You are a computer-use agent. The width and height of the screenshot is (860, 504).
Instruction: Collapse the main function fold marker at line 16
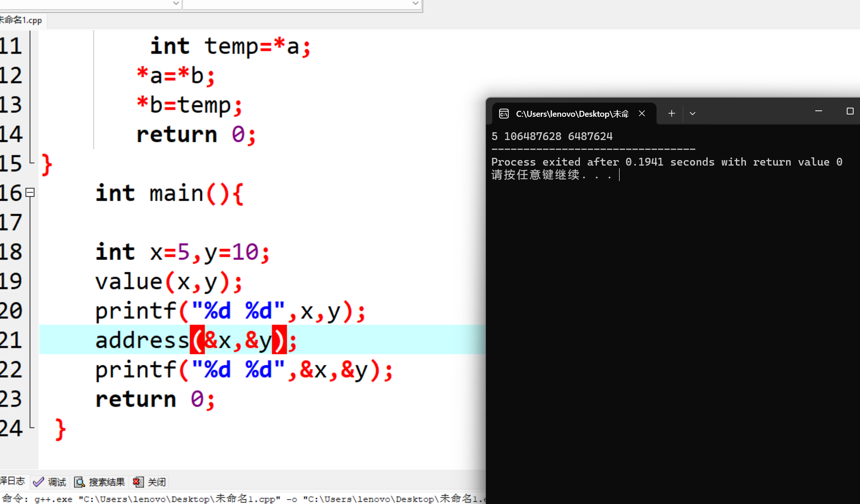tap(30, 192)
